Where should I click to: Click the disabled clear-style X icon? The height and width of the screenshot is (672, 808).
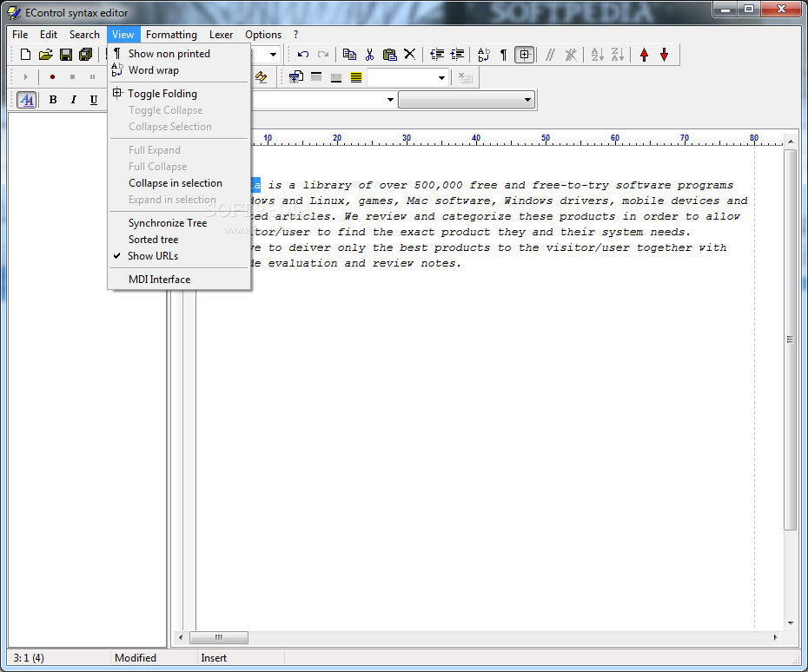pos(466,77)
